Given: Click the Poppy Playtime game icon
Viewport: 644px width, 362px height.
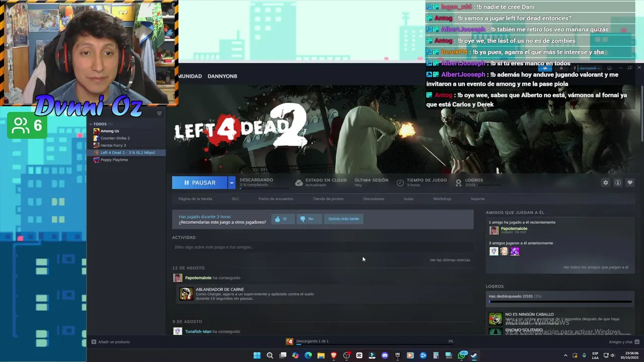Looking at the screenshot, I should (x=96, y=159).
